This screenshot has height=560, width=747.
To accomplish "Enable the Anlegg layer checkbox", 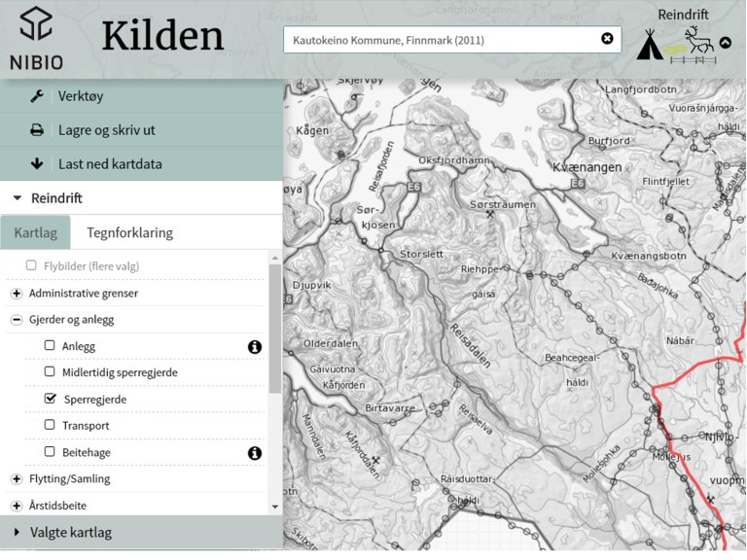I will tap(50, 345).
